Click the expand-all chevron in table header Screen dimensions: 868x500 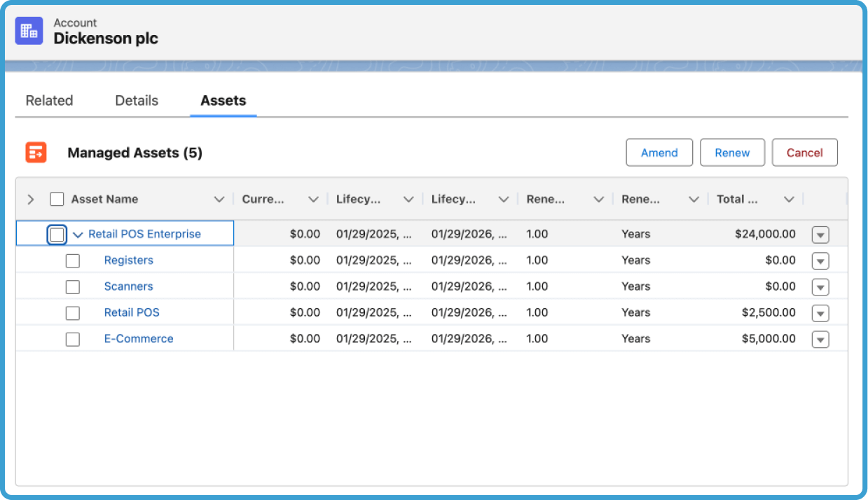coord(30,199)
